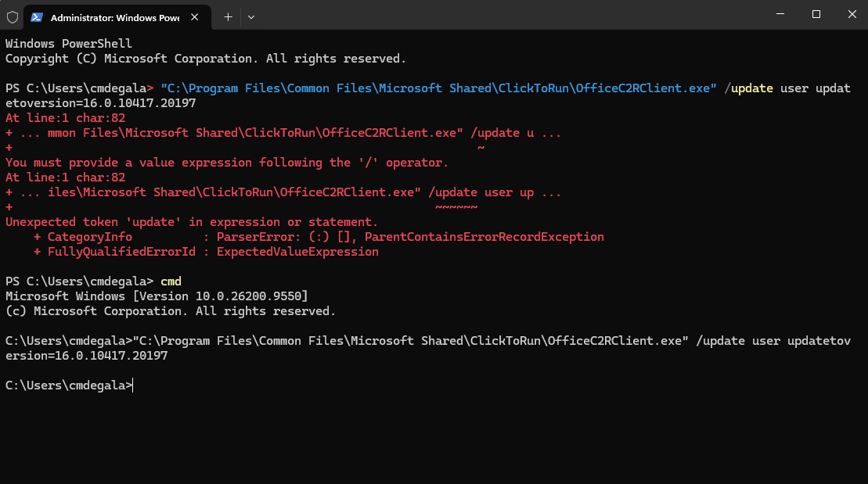868x484 pixels.
Task: Click the yellow 'update' word in PowerShell command
Action: coord(751,88)
